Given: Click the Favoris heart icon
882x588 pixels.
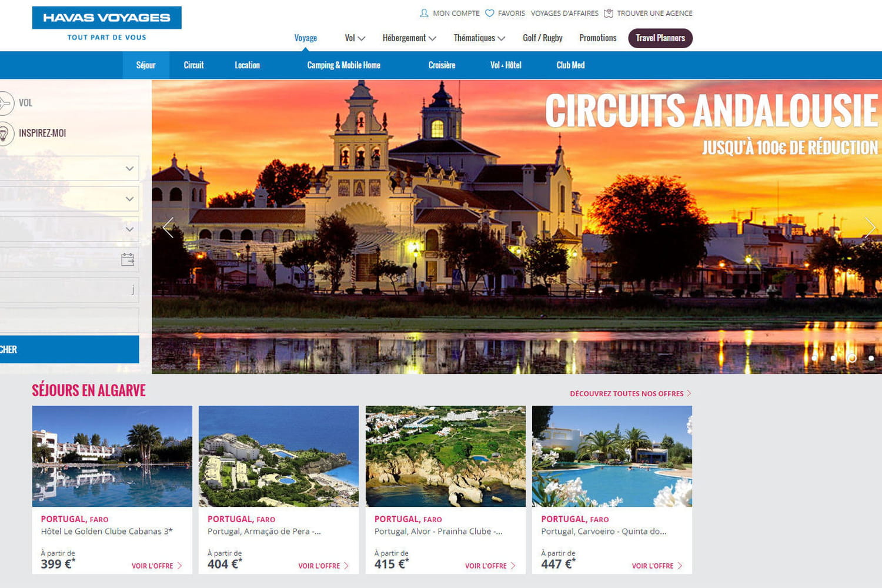Looking at the screenshot, I should pos(489,13).
